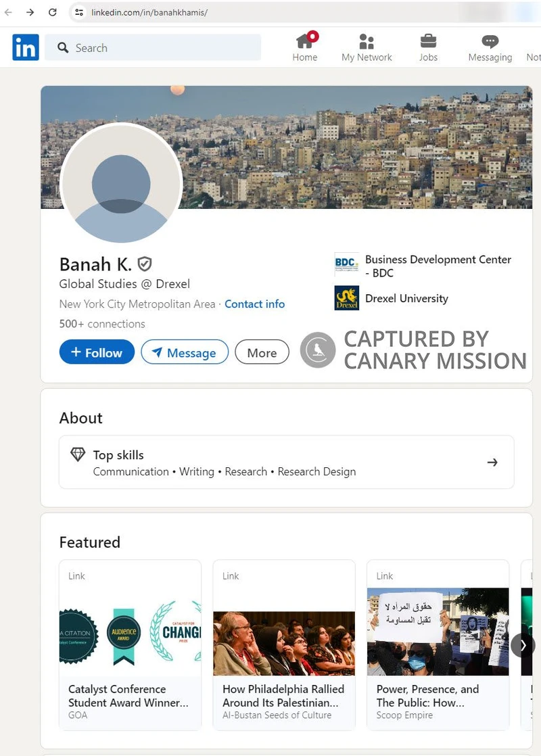Advance the Featured carousel with the arrow
The width and height of the screenshot is (541, 756).
pos(523,645)
